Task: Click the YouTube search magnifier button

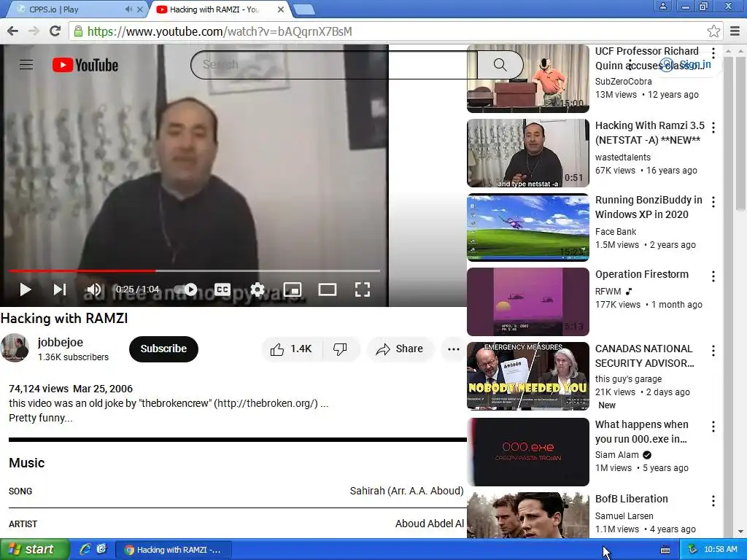Action: pos(500,65)
